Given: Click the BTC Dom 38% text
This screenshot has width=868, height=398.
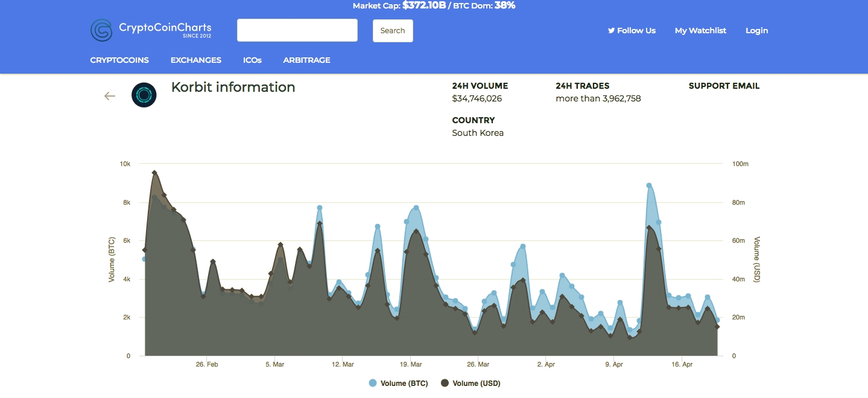Looking at the screenshot, I should click(x=484, y=5).
